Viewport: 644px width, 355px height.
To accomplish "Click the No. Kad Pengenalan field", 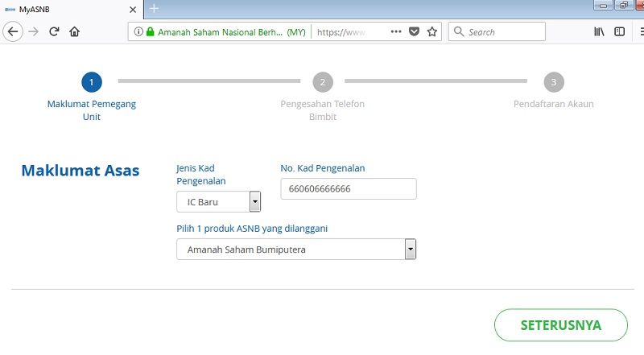I will [x=349, y=189].
